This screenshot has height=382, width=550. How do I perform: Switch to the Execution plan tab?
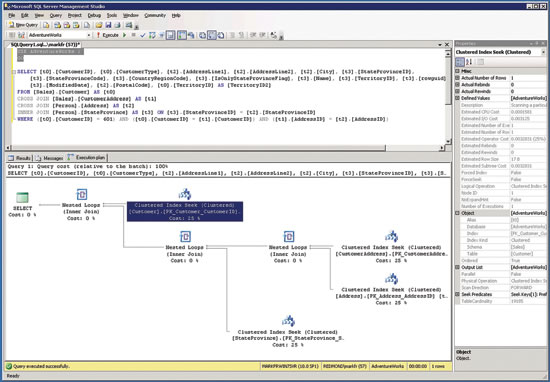point(87,158)
